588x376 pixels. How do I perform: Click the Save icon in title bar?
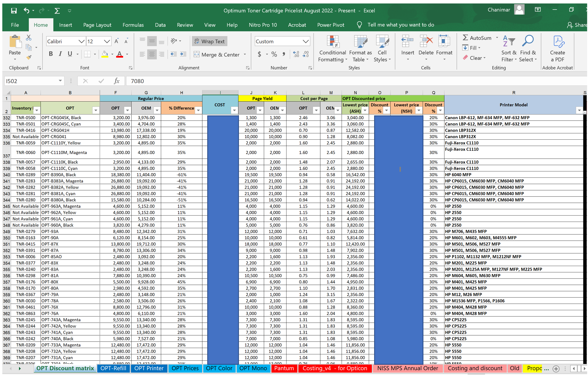point(14,11)
